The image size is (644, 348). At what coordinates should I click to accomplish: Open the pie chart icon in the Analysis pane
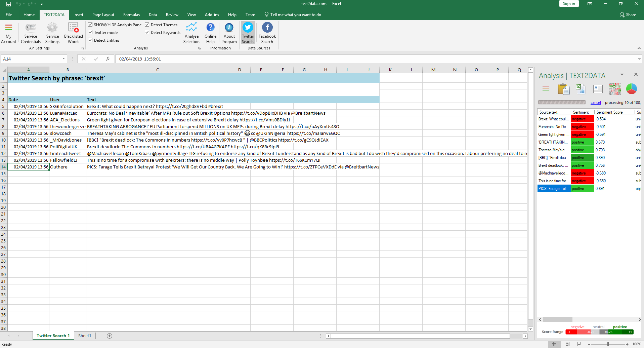pos(632,89)
